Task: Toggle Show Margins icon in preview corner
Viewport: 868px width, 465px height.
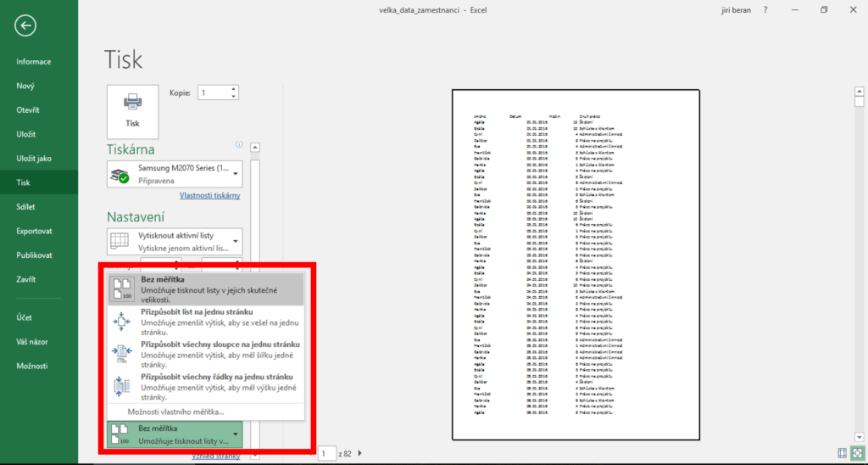Action: click(x=842, y=453)
